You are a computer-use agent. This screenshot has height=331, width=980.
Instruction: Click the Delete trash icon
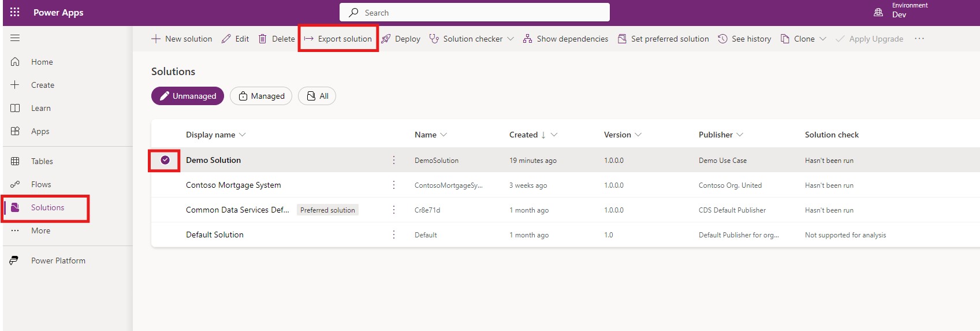[x=263, y=39]
